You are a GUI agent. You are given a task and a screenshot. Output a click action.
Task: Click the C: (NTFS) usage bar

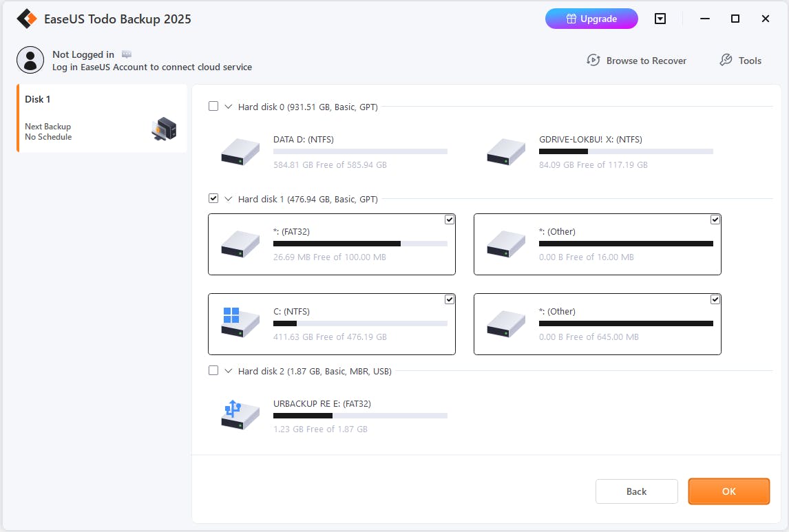360,323
